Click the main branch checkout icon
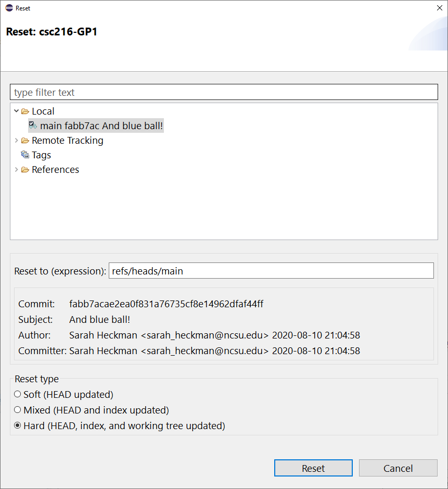The height and width of the screenshot is (489, 448). pos(33,126)
